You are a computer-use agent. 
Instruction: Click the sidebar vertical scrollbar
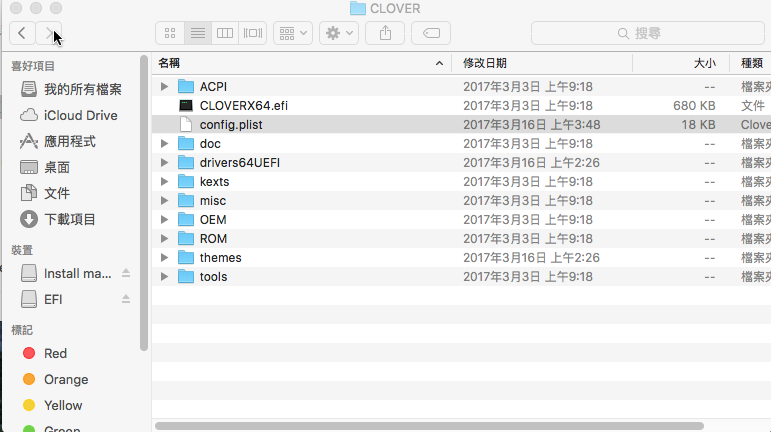pos(144,203)
